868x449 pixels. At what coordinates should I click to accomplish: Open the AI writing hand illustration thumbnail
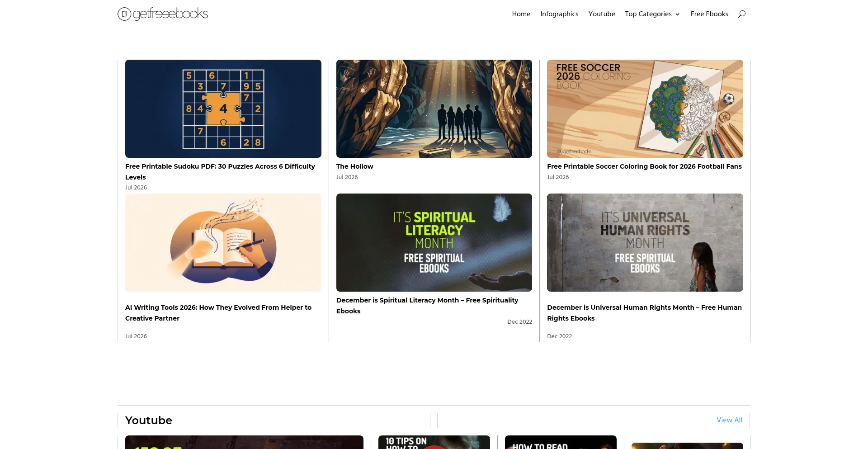[223, 242]
